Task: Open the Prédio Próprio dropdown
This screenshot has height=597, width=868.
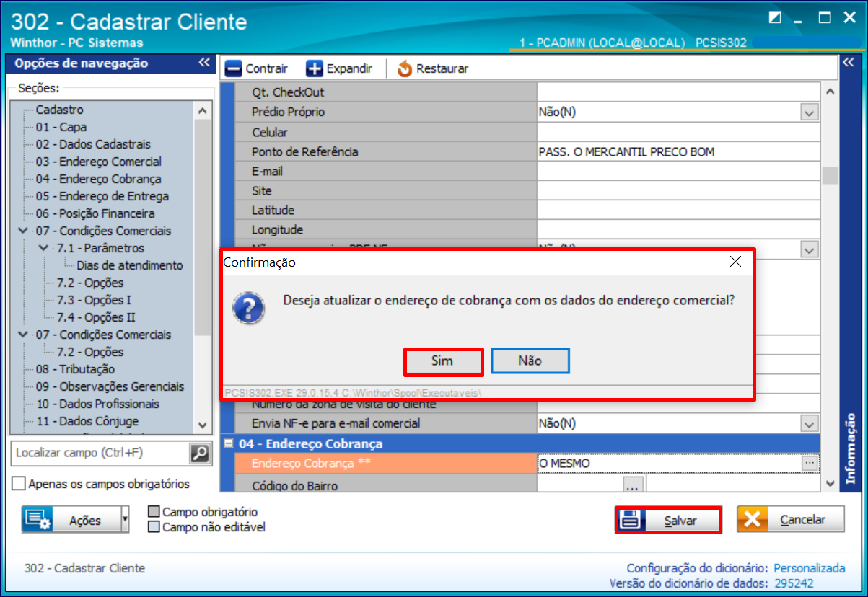Action: coord(810,112)
